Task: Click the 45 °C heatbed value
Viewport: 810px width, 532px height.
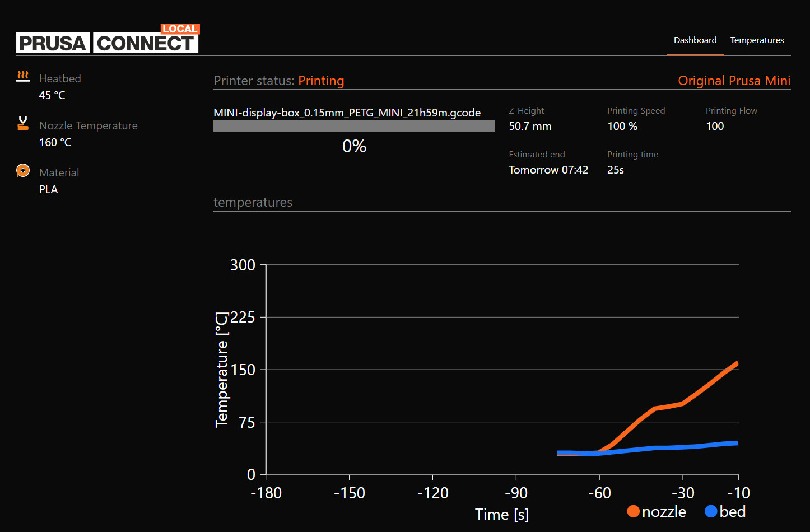Action: [x=52, y=95]
